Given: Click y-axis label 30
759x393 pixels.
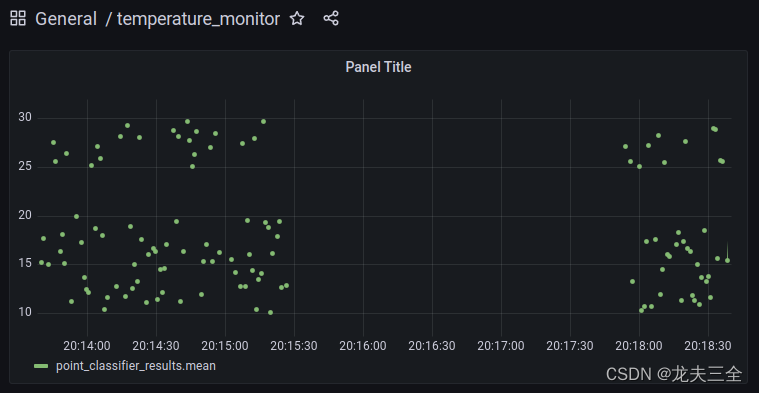Looking at the screenshot, I should (x=25, y=117).
